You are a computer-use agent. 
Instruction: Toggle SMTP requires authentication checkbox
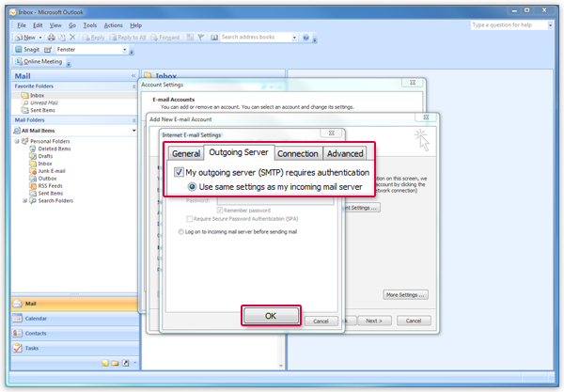point(179,172)
